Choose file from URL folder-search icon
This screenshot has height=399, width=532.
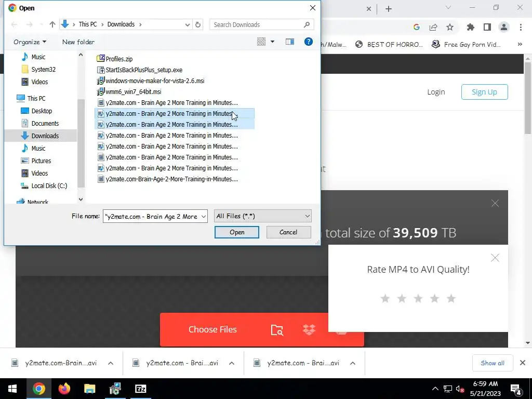[277, 330]
